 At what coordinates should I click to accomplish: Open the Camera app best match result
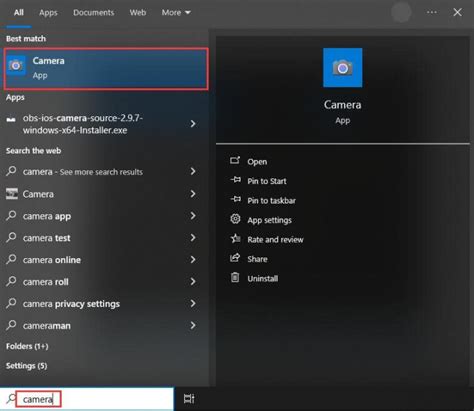click(106, 69)
